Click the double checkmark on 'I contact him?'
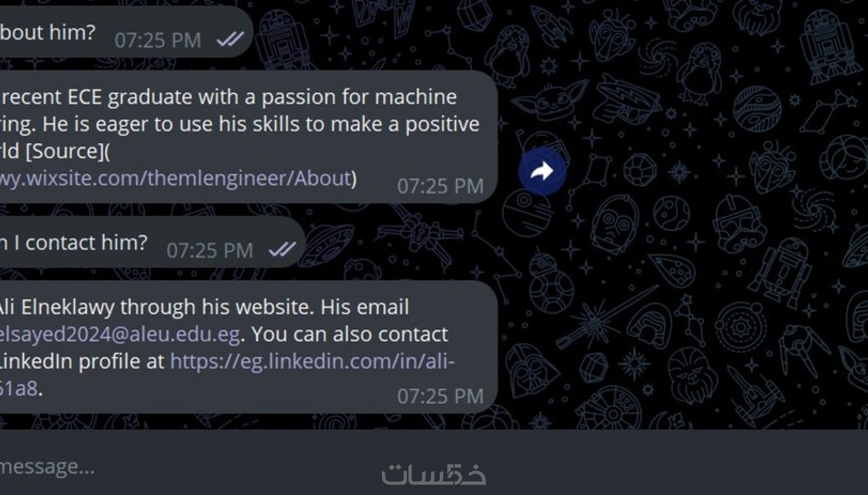The image size is (868, 495). click(x=282, y=250)
